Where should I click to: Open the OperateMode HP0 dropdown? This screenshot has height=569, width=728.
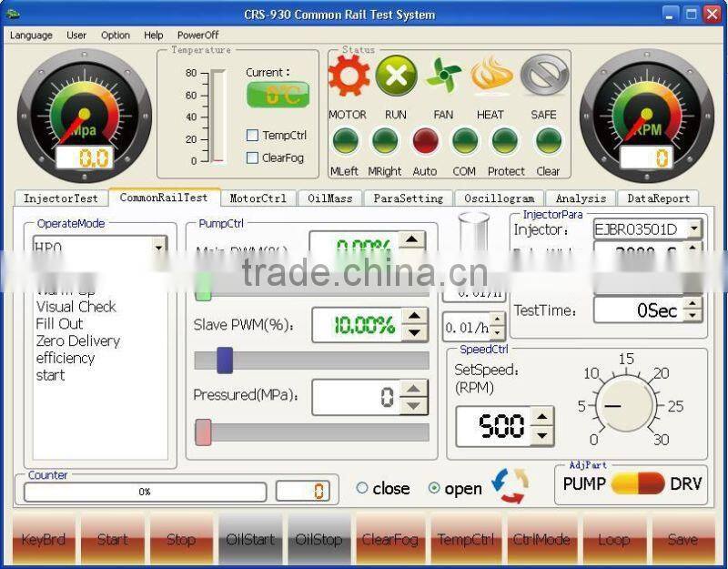(x=159, y=247)
